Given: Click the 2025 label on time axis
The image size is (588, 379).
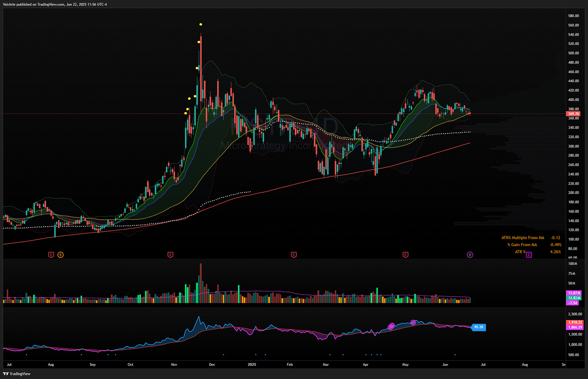Looking at the screenshot, I should pyautogui.click(x=252, y=364).
